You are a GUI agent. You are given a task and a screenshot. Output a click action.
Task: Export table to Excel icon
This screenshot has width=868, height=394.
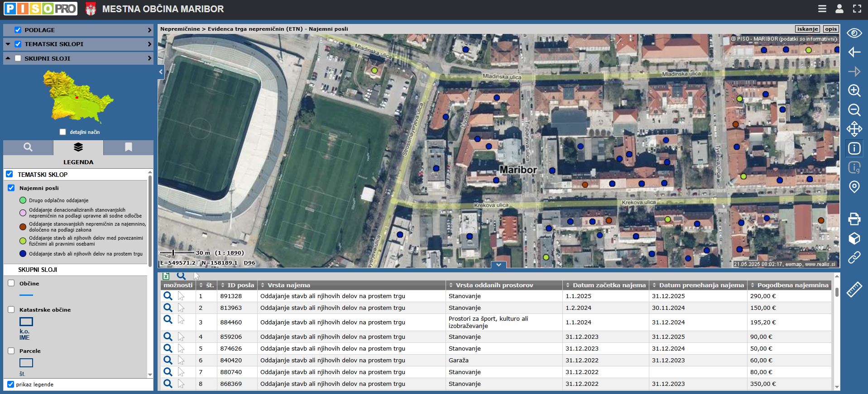tap(166, 276)
